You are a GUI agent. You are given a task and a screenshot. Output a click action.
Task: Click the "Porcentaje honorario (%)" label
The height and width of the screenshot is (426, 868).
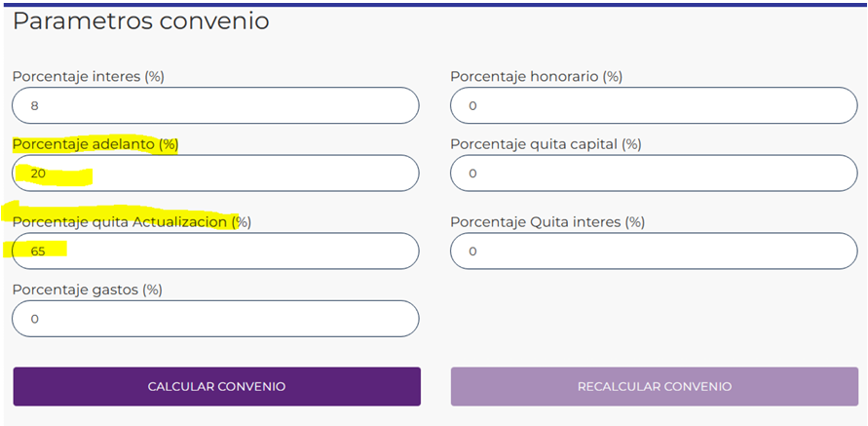(x=536, y=76)
